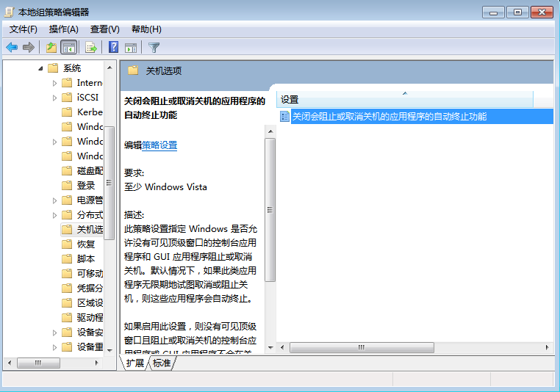
Task: Sort by the 设置 column header
Action: [405, 99]
